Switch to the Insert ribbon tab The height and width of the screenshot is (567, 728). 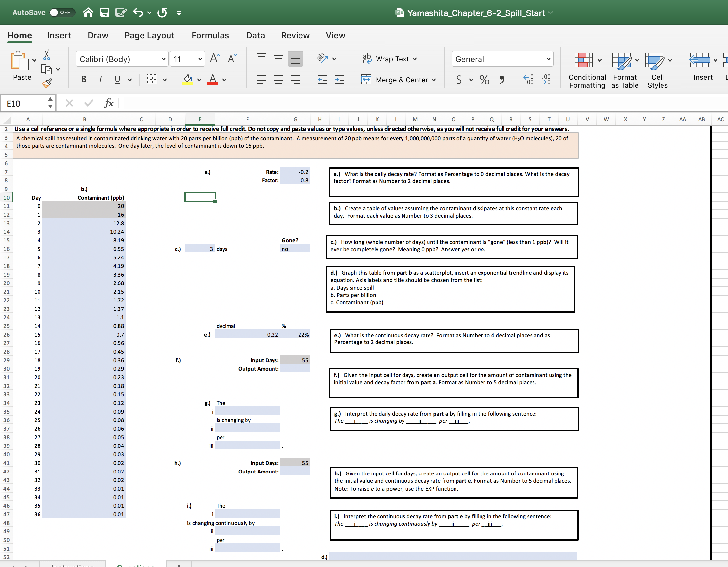pyautogui.click(x=59, y=35)
